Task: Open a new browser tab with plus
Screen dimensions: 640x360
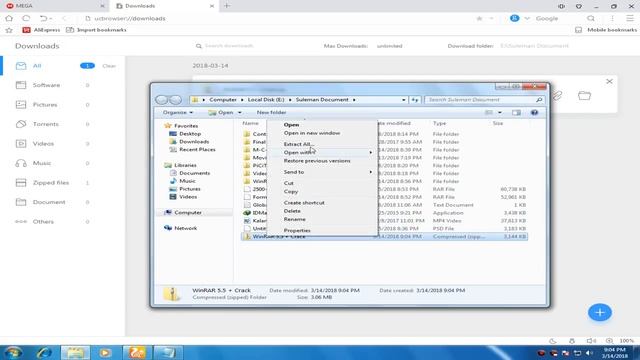Action: (x=227, y=6)
